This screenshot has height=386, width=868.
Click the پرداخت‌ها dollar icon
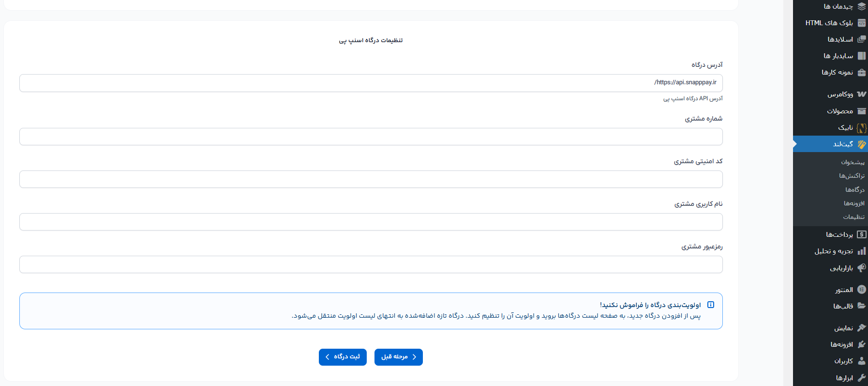tap(861, 234)
